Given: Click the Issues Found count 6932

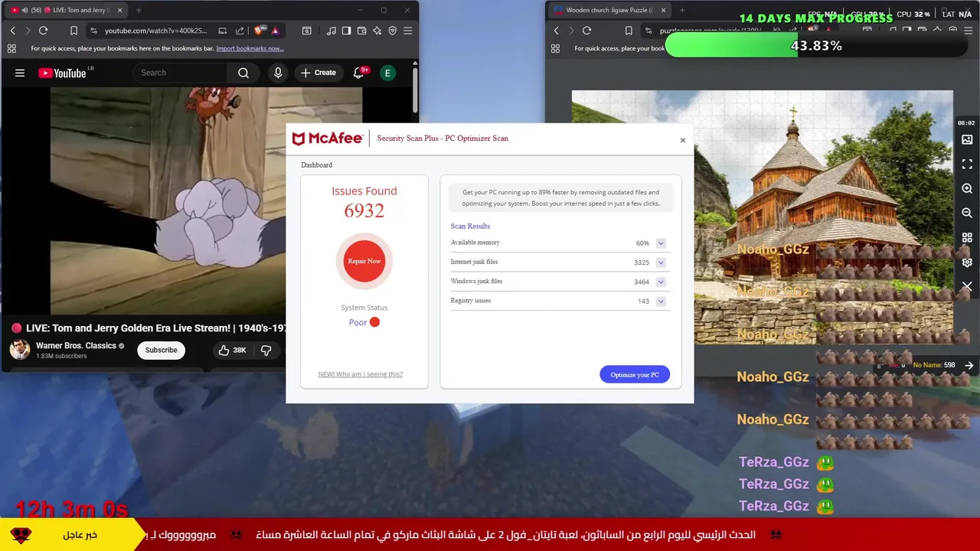Looking at the screenshot, I should [364, 211].
